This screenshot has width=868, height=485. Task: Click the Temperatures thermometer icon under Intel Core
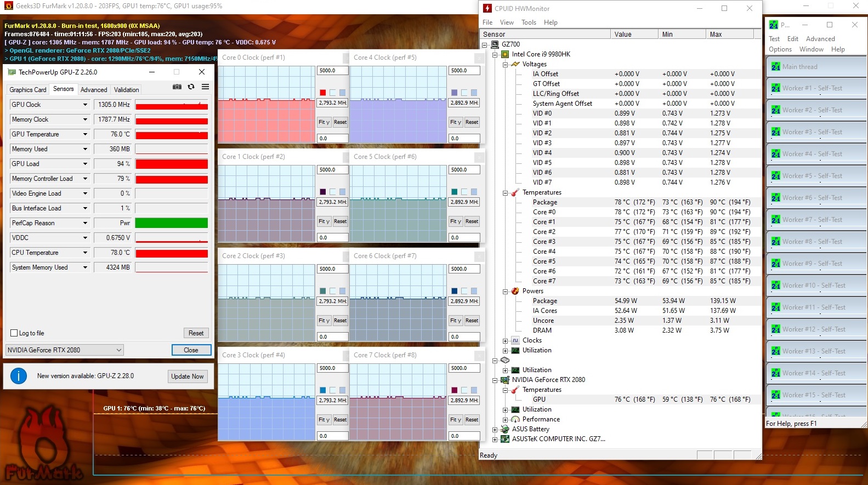click(515, 192)
